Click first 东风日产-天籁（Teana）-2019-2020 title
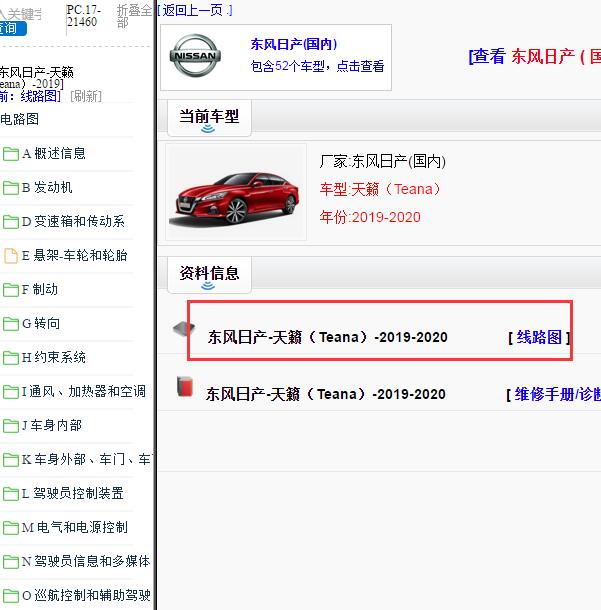601x610 pixels. [x=327, y=337]
